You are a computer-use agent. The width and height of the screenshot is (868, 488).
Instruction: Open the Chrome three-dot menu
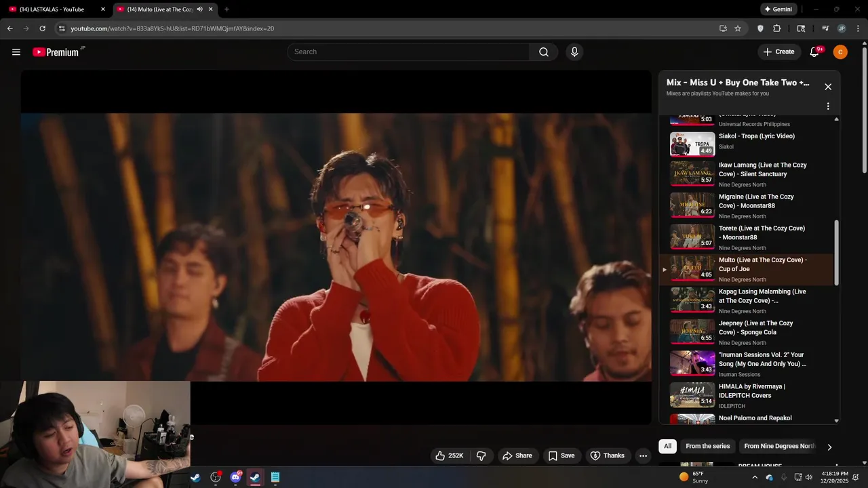point(856,28)
